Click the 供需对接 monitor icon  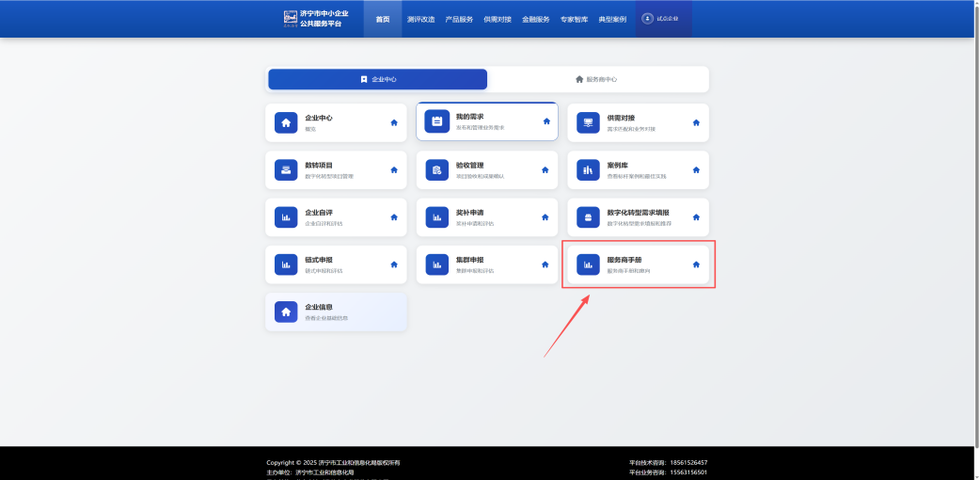588,122
